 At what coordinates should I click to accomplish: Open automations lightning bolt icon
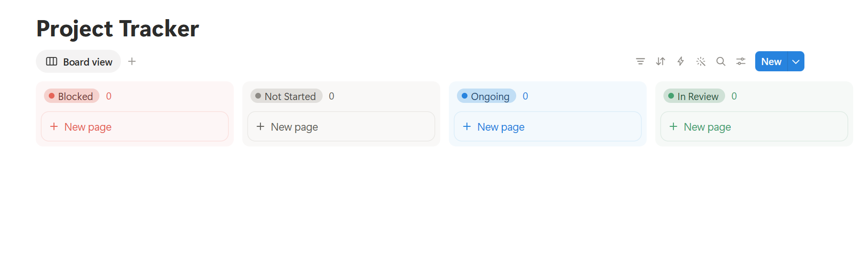681,61
